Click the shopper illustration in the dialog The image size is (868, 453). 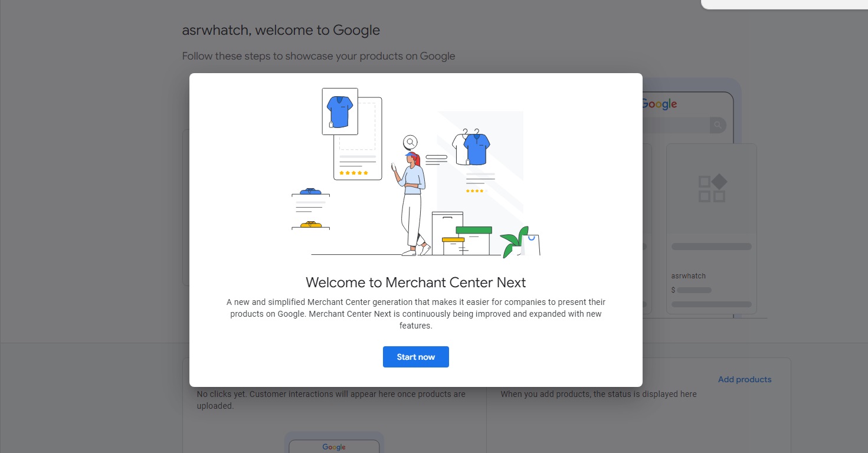coord(415,172)
